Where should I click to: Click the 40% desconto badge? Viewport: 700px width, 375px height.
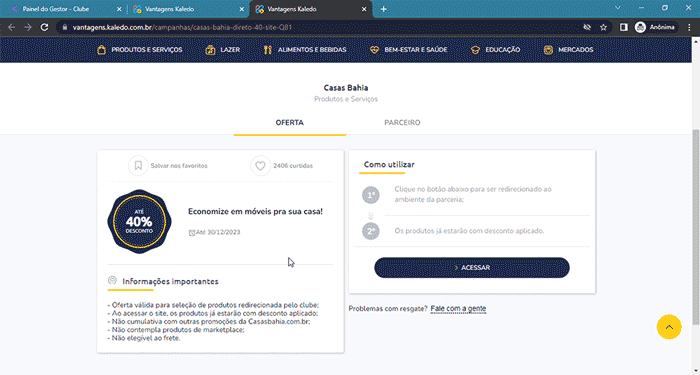[x=139, y=221]
